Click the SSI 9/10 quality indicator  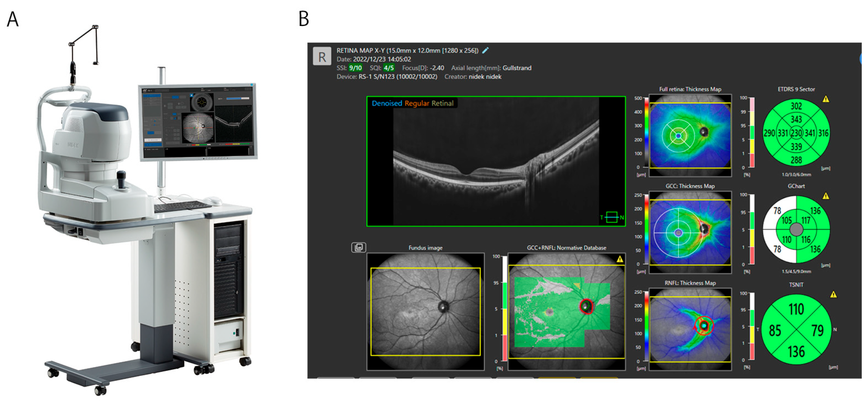(355, 68)
